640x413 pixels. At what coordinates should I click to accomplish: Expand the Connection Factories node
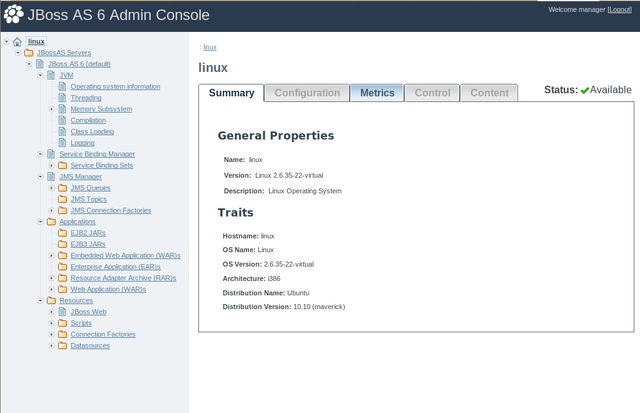(x=51, y=334)
